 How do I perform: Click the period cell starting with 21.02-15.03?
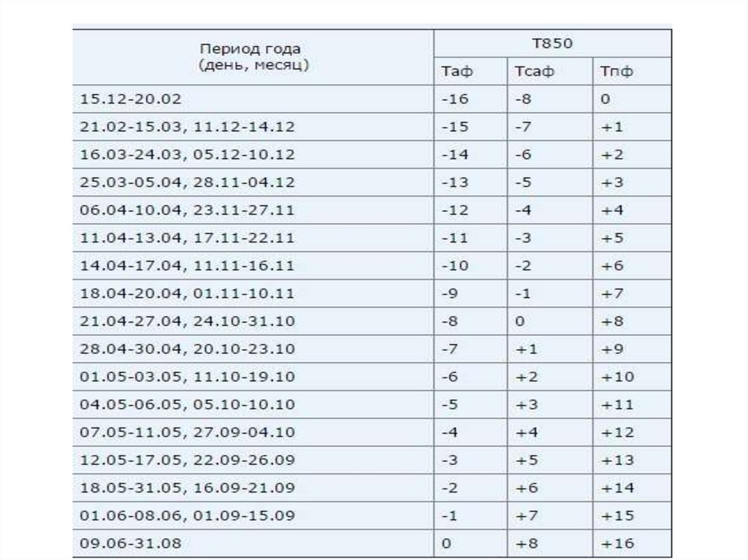tap(187, 127)
